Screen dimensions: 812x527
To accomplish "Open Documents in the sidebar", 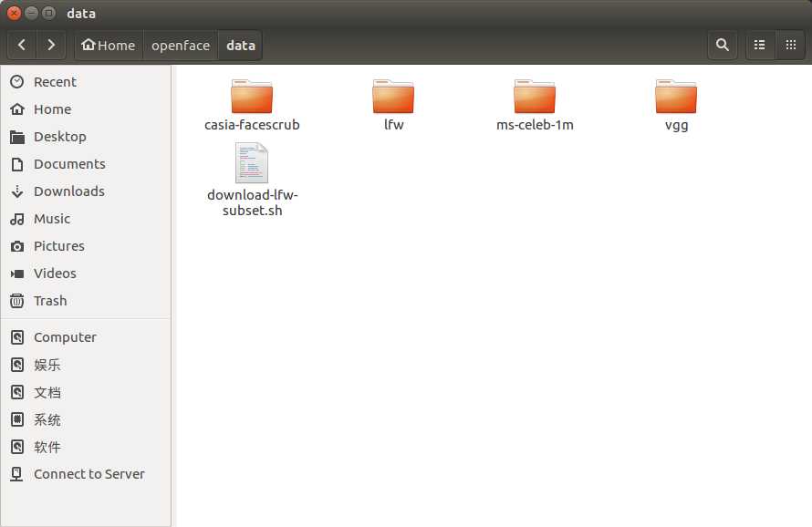I will coord(86,164).
